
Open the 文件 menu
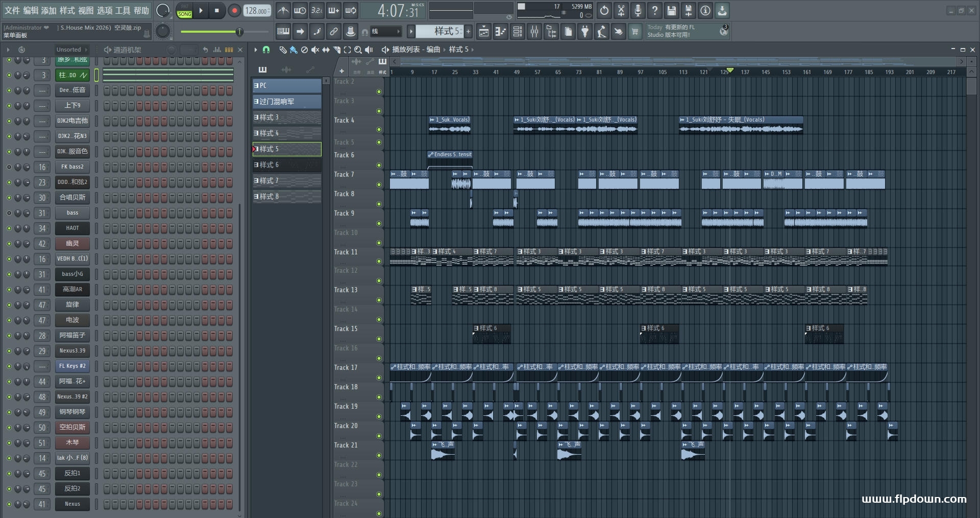[12, 11]
